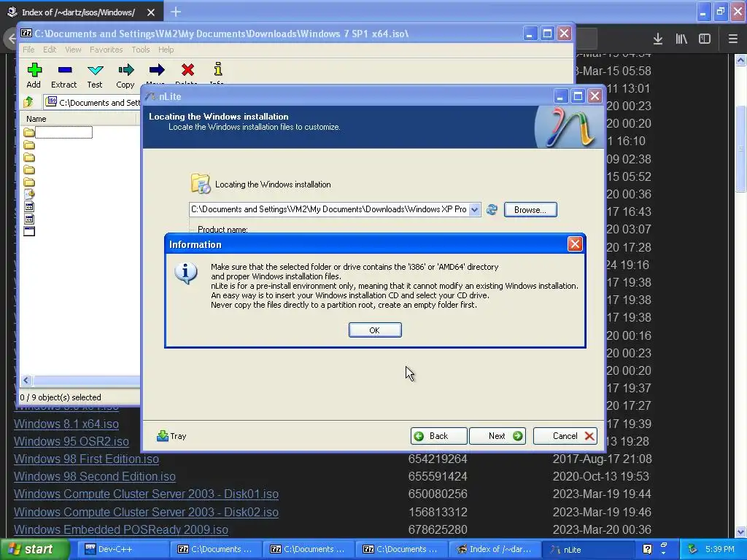Click the Move arrow icon in 7-Zip
Viewport: 747px width, 560px height.
(x=156, y=71)
